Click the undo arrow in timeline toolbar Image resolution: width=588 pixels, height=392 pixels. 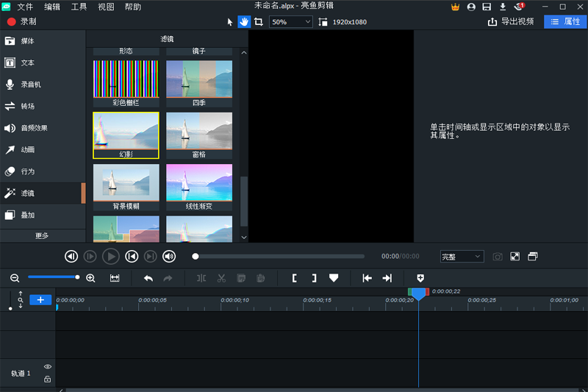click(148, 278)
